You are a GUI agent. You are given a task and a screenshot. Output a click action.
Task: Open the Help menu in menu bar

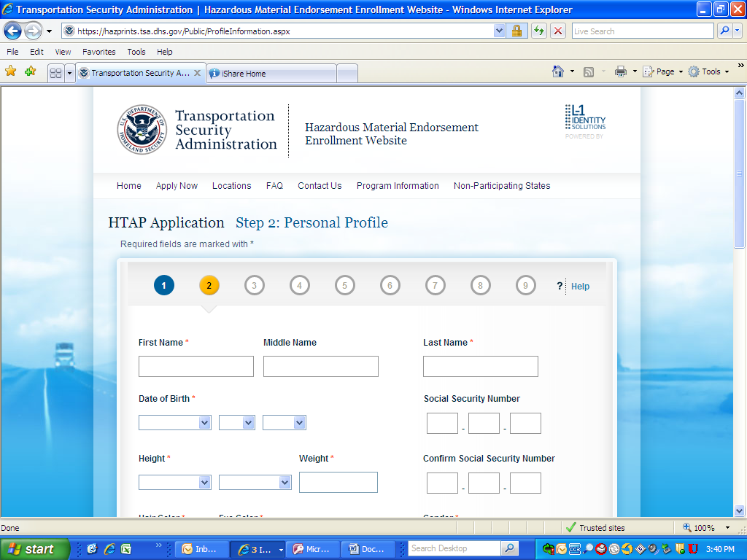165,52
